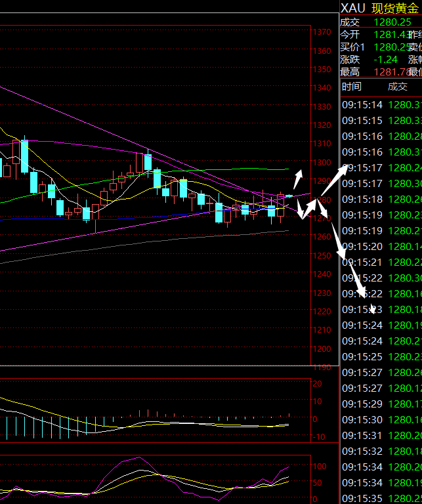The height and width of the screenshot is (504, 422).
Task: Click the 时间 column header
Action: [x=351, y=87]
